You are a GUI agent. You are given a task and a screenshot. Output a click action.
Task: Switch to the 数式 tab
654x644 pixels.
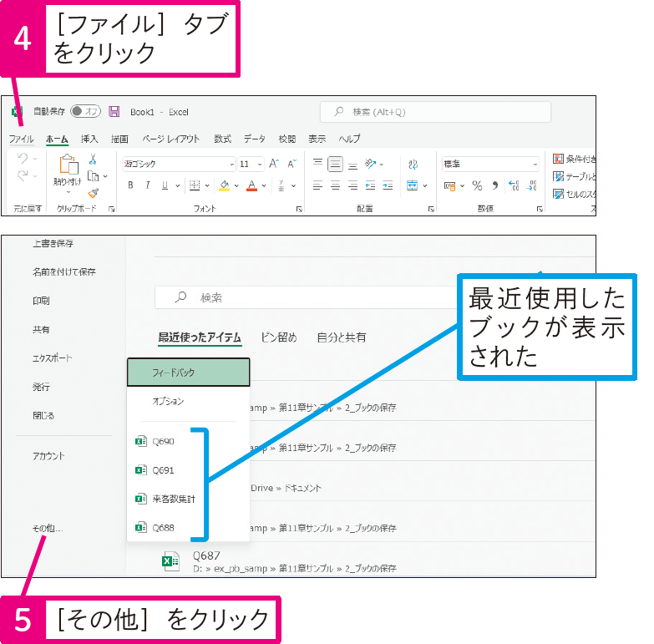click(x=223, y=139)
